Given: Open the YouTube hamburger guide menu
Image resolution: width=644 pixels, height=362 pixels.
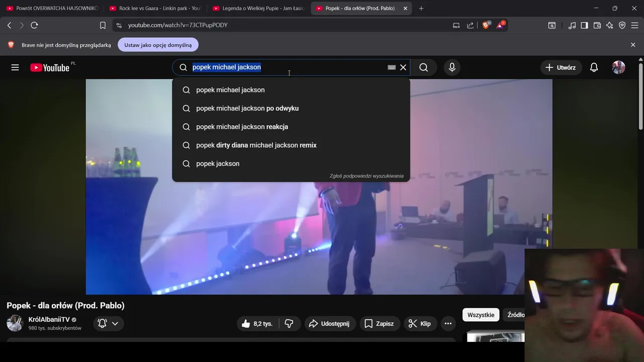Looking at the screenshot, I should (15, 67).
